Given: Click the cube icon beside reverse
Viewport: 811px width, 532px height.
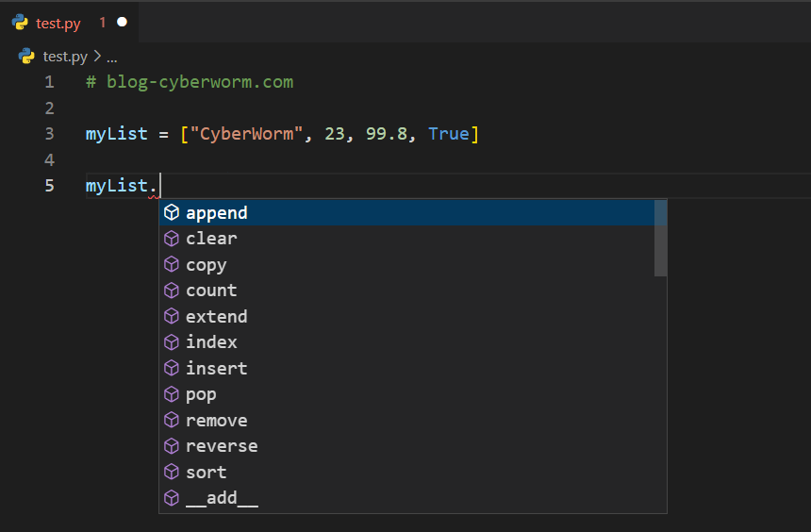Looking at the screenshot, I should pyautogui.click(x=172, y=446).
